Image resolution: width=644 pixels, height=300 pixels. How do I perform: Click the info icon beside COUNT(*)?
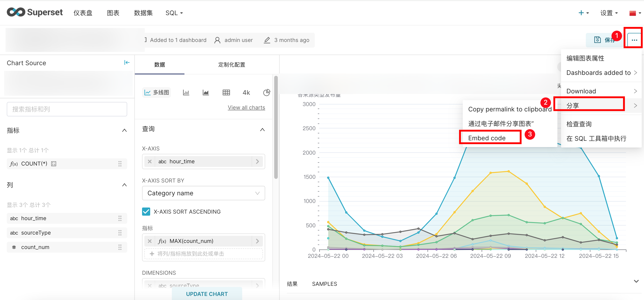[x=53, y=164]
